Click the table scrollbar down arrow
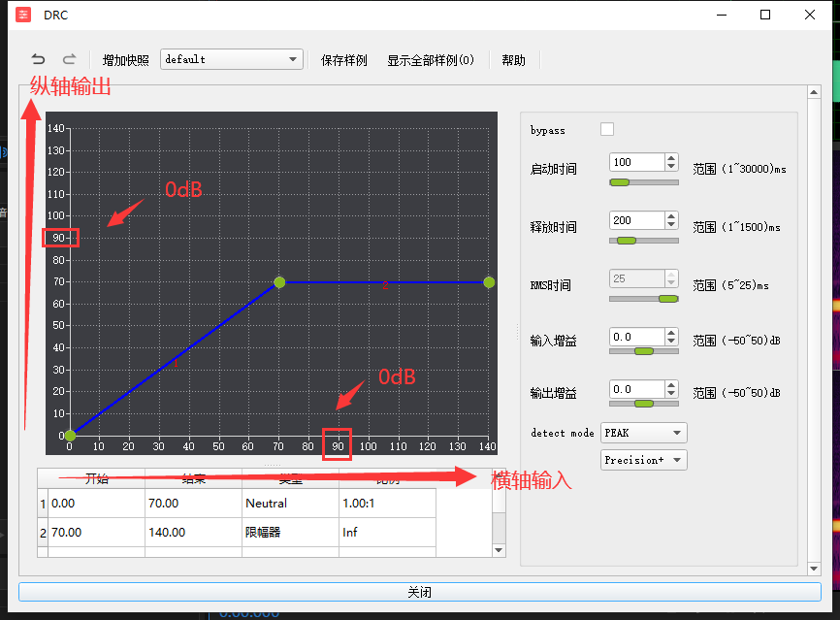The height and width of the screenshot is (620, 840). 499,550
